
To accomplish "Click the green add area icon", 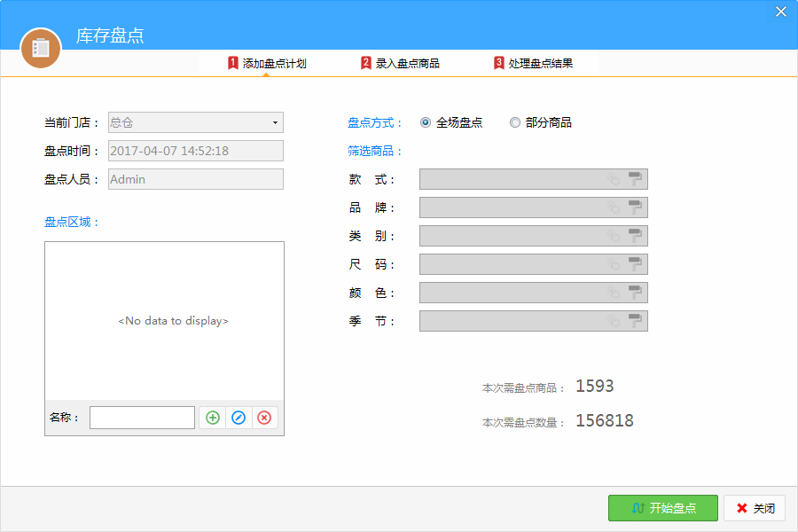I will [212, 418].
